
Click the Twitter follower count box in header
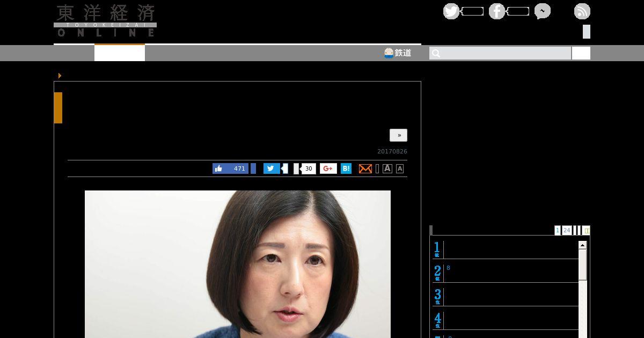tap(472, 11)
